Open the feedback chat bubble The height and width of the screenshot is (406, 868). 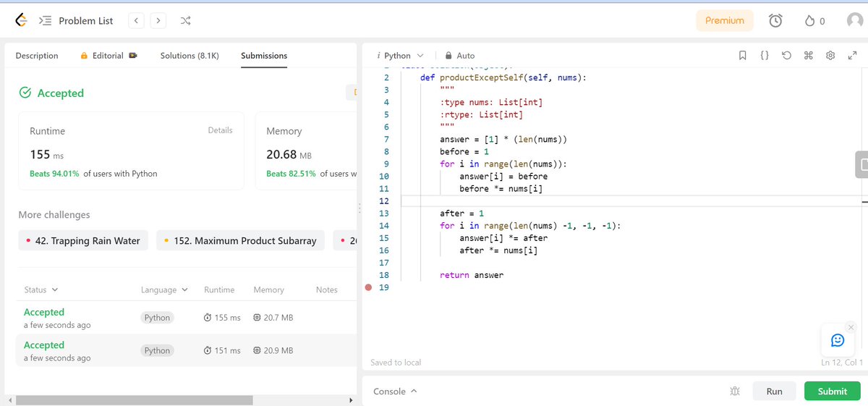[838, 340]
